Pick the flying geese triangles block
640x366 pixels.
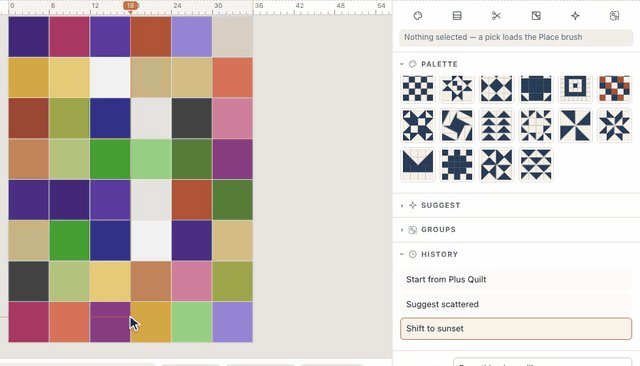click(x=496, y=126)
